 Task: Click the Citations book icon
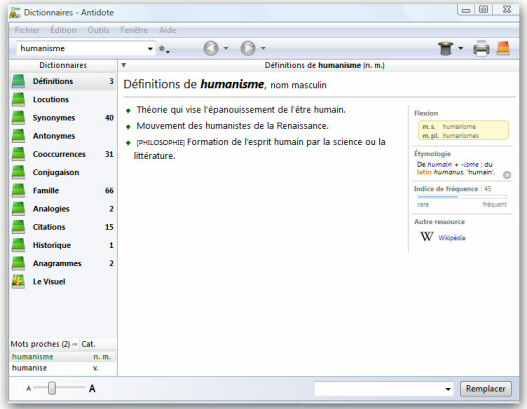point(18,227)
